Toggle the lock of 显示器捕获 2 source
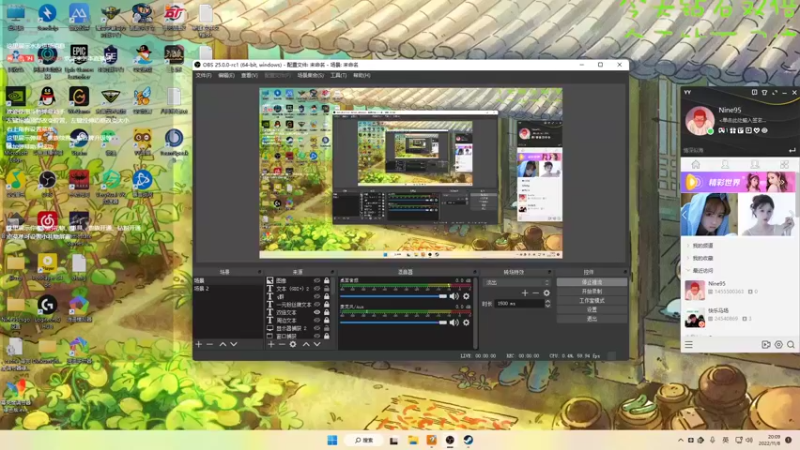Screen dimensions: 800x450 pos(327,328)
